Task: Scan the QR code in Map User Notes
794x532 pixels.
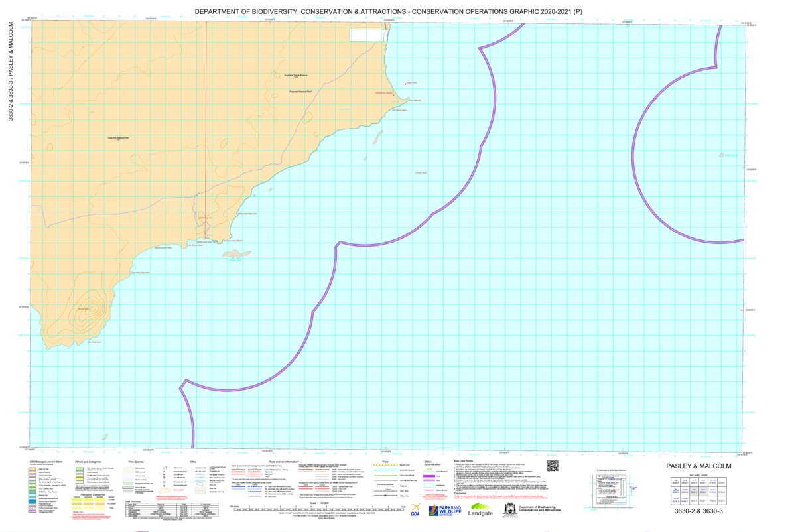Action: (553, 465)
